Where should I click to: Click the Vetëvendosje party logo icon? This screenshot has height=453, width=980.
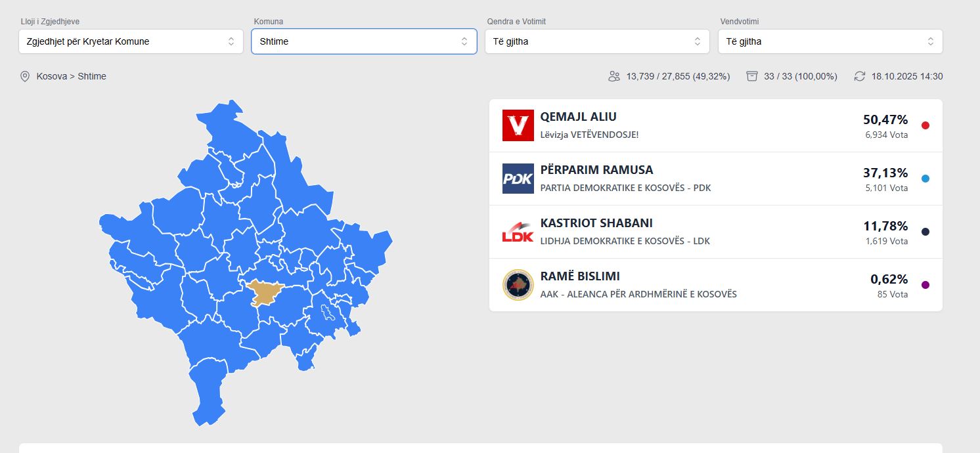click(x=518, y=125)
